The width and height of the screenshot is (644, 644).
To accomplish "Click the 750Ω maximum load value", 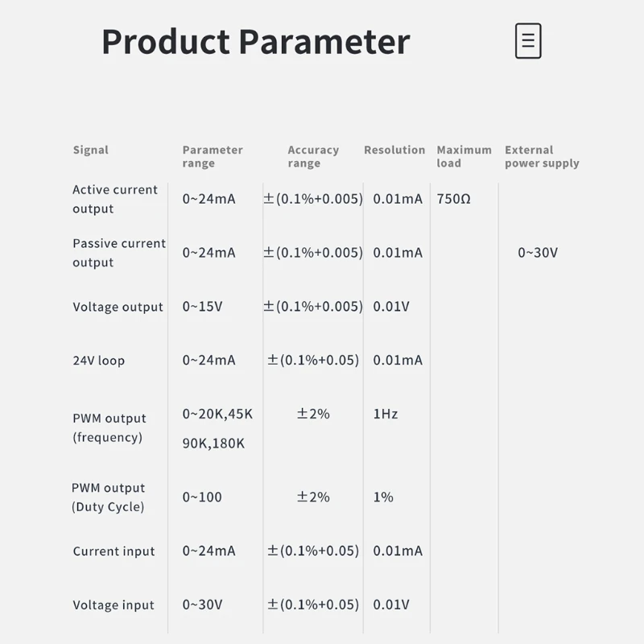I will coord(454,199).
